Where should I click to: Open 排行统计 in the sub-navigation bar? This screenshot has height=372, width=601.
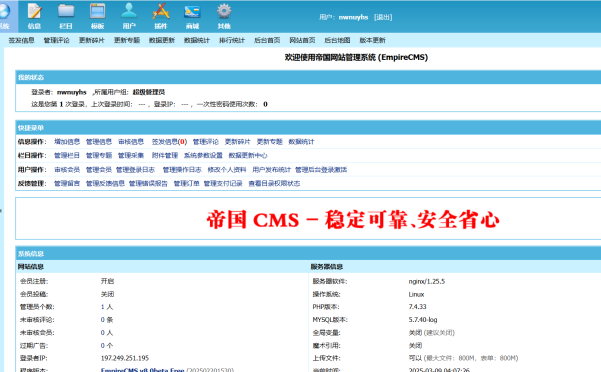coord(232,40)
